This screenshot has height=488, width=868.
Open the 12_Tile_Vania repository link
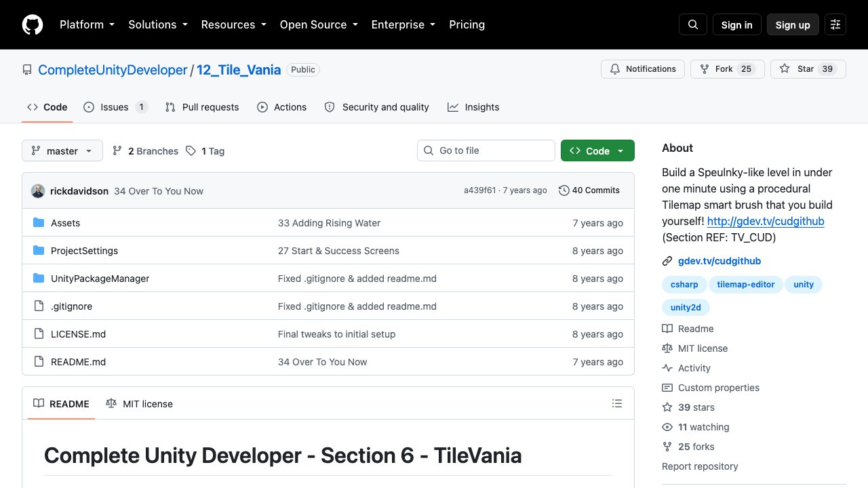point(239,70)
